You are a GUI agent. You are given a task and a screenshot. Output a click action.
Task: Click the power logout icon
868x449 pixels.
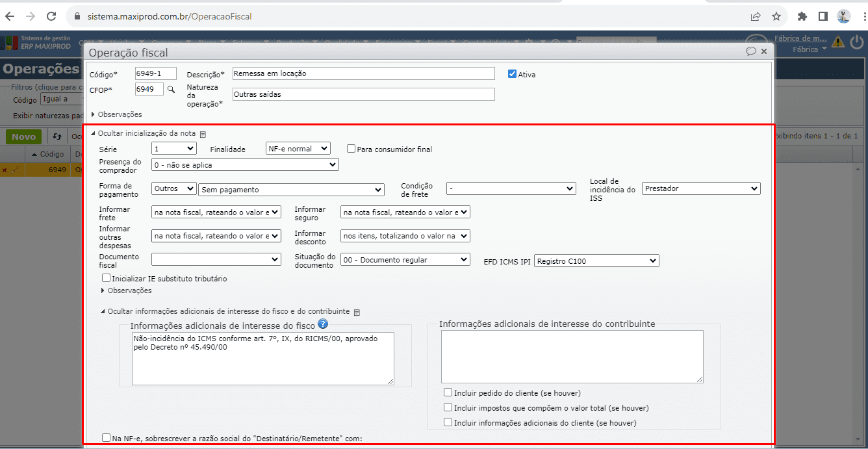pos(856,43)
